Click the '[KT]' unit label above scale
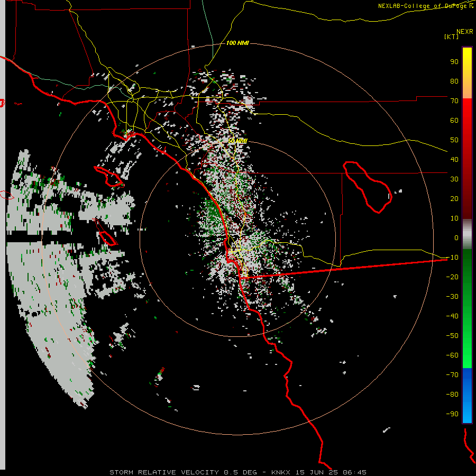The width and height of the screenshot is (476, 476). (x=452, y=36)
